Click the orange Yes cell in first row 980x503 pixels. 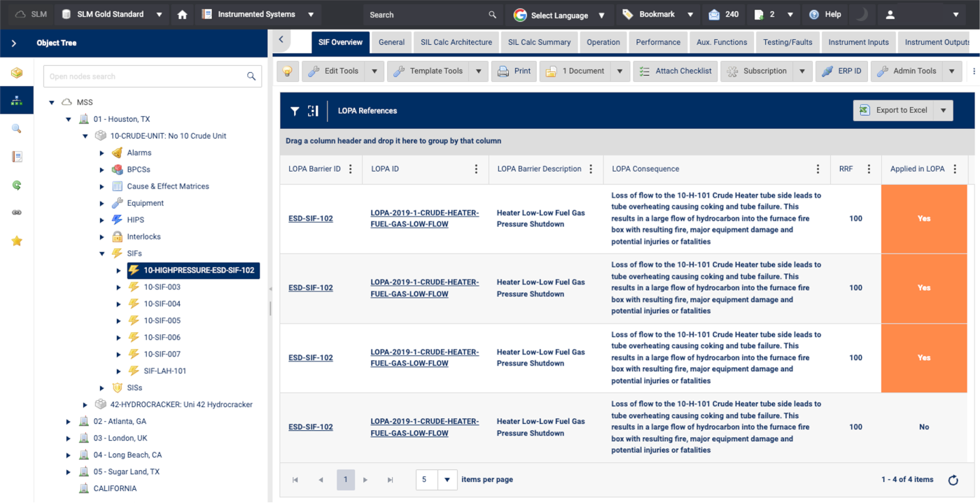(x=924, y=219)
